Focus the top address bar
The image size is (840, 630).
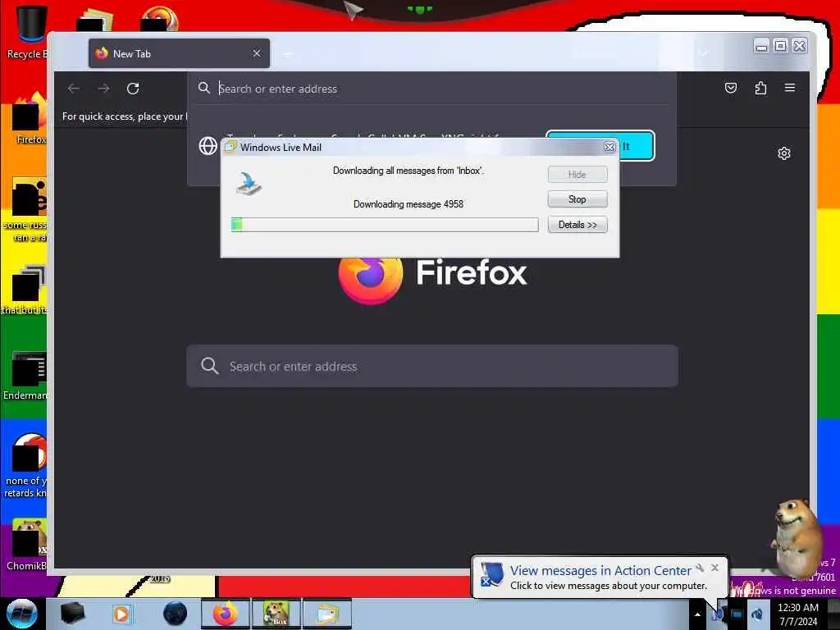[x=431, y=89]
